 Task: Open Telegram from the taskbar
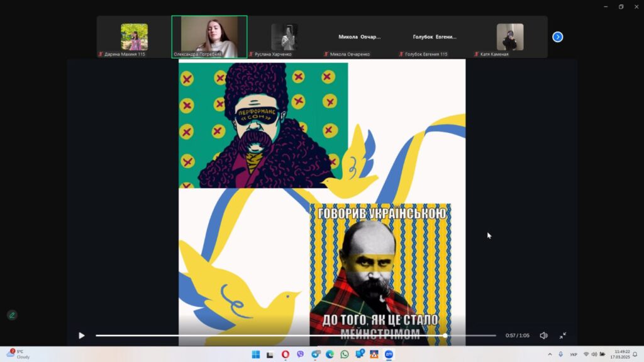[x=316, y=354]
